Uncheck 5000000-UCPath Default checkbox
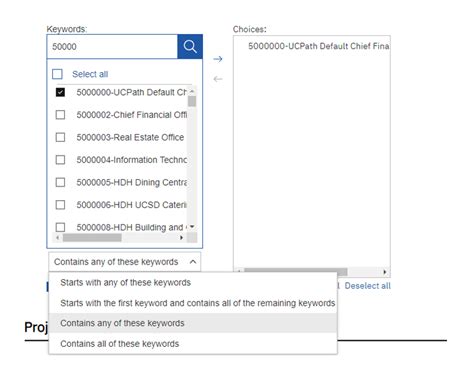This screenshot has width=474, height=372. coord(60,92)
